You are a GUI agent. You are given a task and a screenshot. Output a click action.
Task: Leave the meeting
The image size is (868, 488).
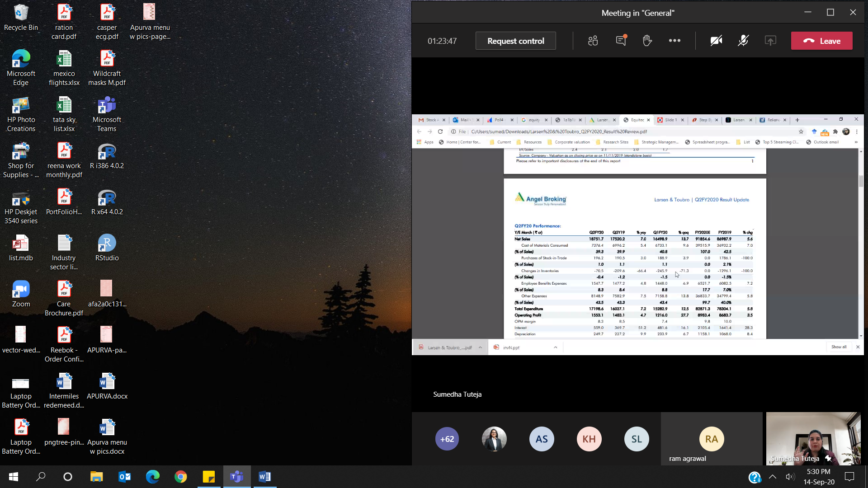[821, 41]
